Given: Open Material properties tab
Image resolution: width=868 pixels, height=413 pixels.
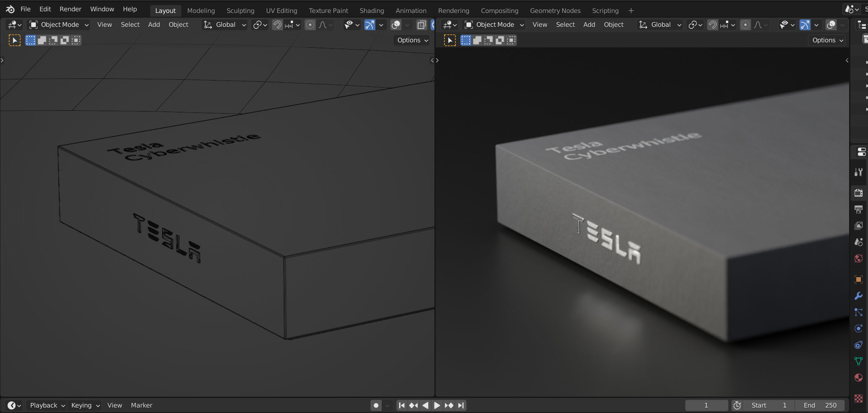Looking at the screenshot, I should click(858, 377).
